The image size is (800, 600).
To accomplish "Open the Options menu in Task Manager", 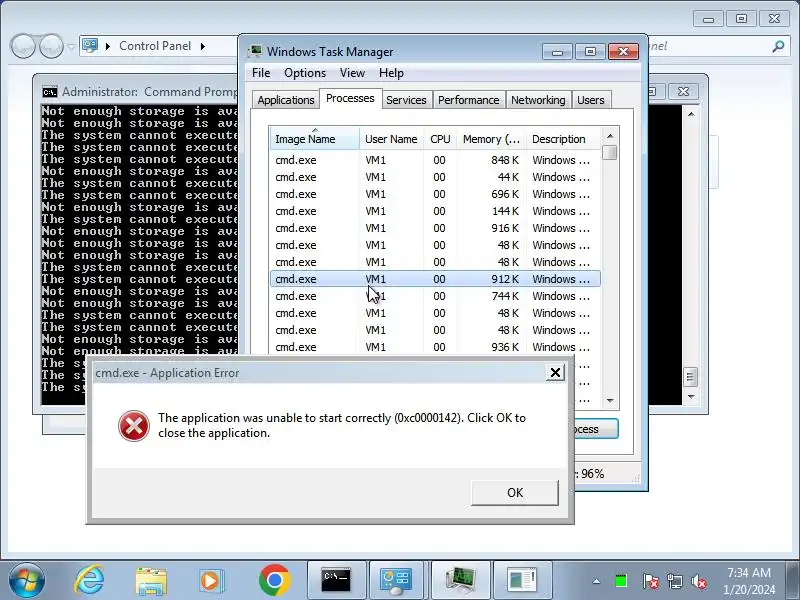I will click(305, 73).
